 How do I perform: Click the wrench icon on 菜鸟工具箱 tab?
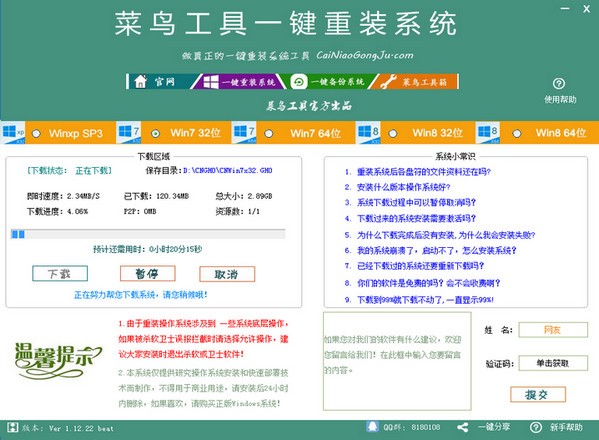tap(388, 82)
